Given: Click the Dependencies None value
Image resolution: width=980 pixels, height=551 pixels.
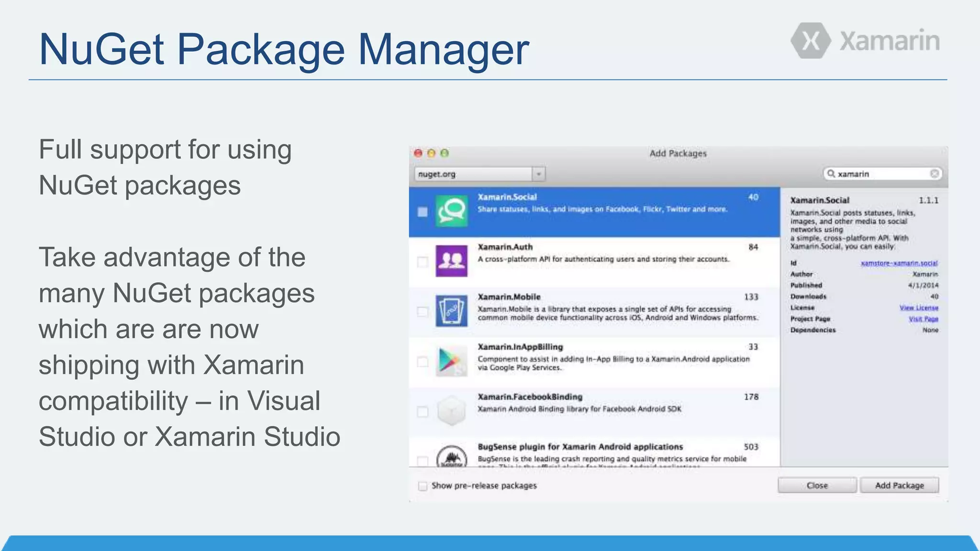Looking at the screenshot, I should [x=930, y=330].
